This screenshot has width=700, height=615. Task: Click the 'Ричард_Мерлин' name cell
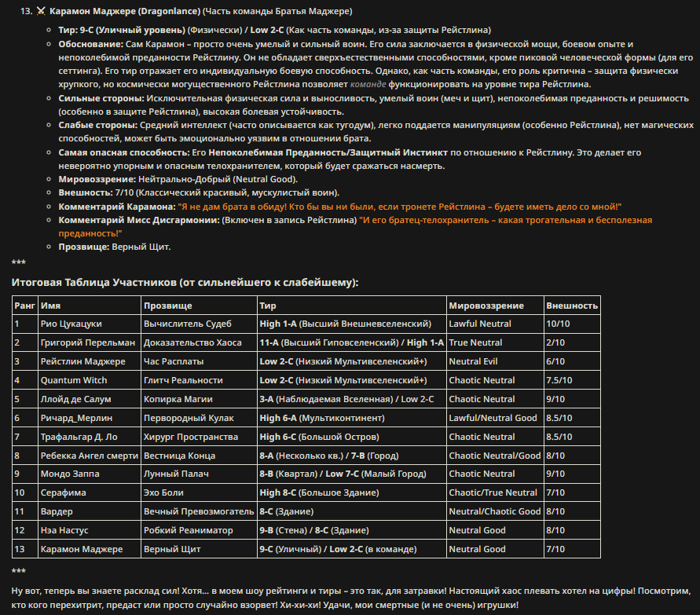(x=90, y=418)
